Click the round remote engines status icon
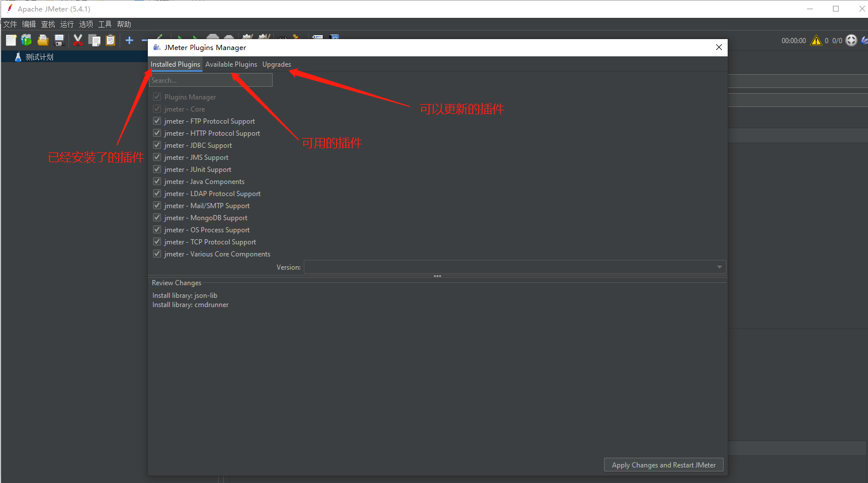The width and height of the screenshot is (868, 483). 851,40
